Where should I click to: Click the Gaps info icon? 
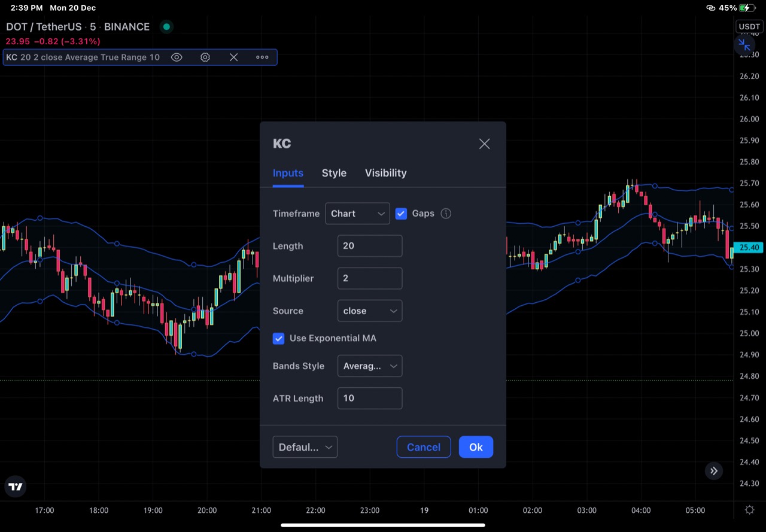coord(446,214)
